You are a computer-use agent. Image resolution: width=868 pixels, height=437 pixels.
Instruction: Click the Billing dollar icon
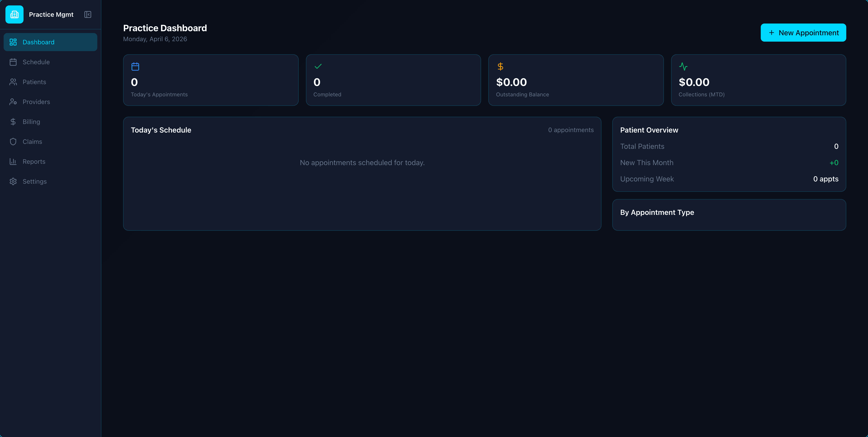(13, 122)
